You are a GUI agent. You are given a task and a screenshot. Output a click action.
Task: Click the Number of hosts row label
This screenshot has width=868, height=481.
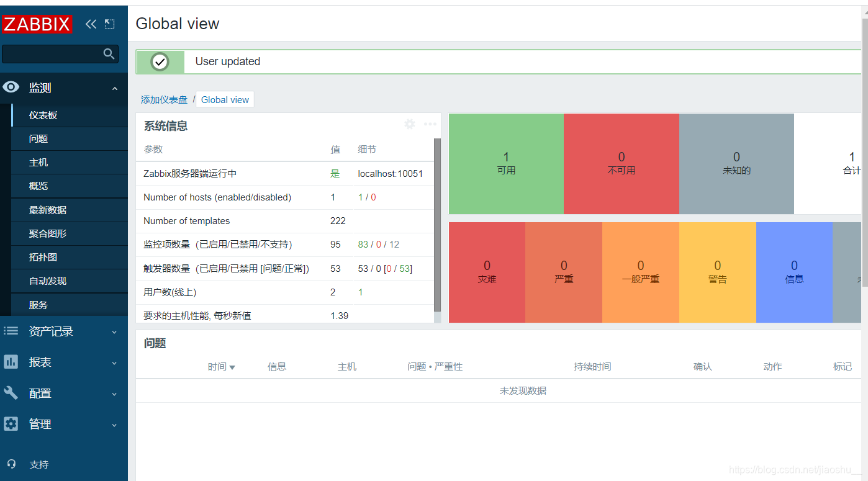click(x=217, y=197)
